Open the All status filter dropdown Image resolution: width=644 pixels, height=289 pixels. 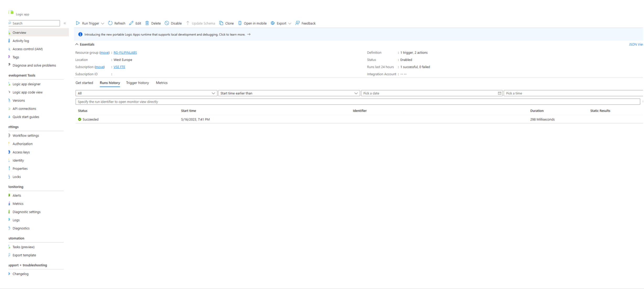click(x=146, y=93)
